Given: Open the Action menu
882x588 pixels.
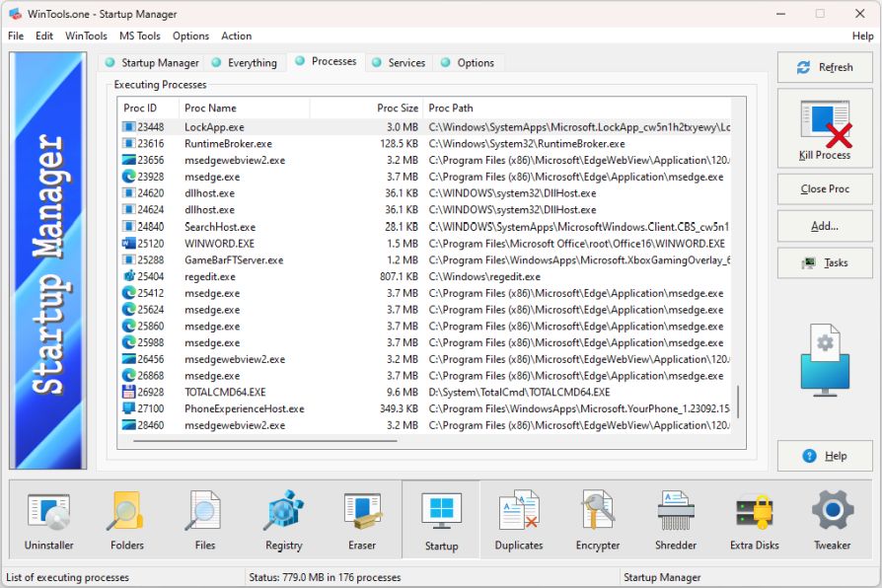Looking at the screenshot, I should 236,37.
